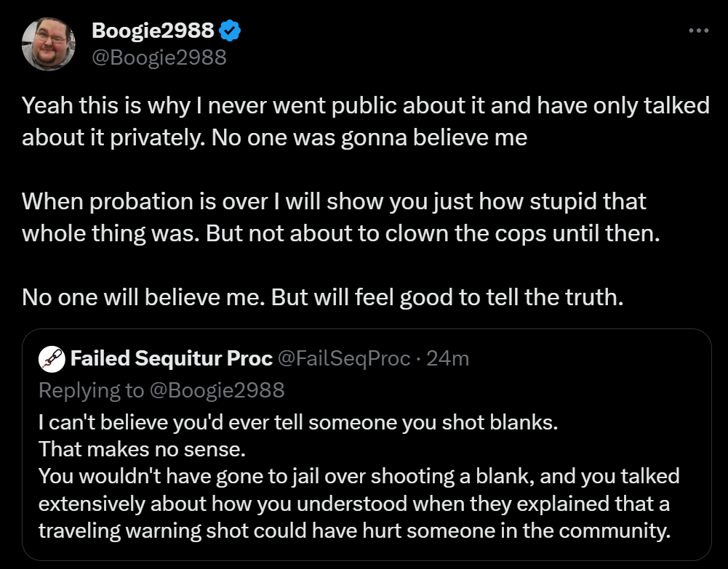
Task: Click the @FailSeqProc handle
Action: click(344, 358)
